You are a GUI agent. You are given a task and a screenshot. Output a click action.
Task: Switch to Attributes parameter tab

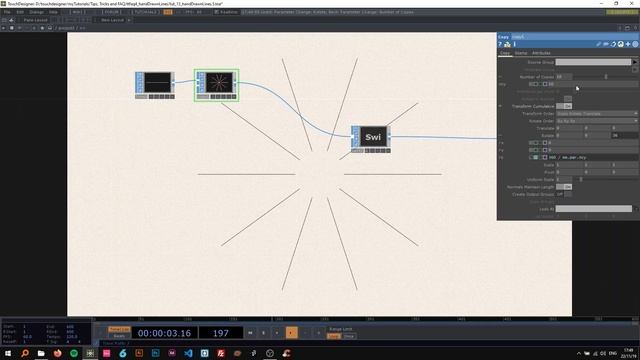(541, 53)
